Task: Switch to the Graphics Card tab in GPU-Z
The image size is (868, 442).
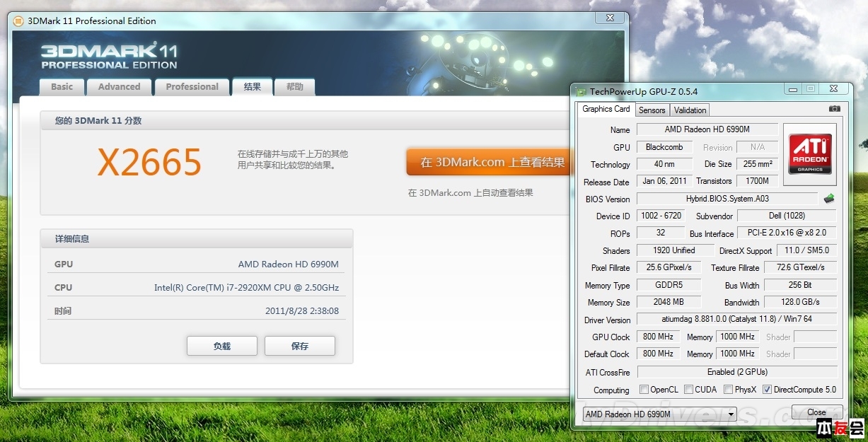Action: (x=606, y=109)
